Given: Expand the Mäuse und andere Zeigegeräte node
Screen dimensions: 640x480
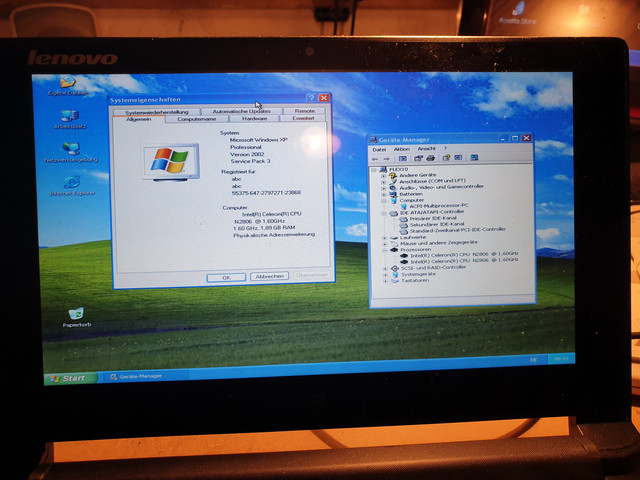Looking at the screenshot, I should (384, 244).
